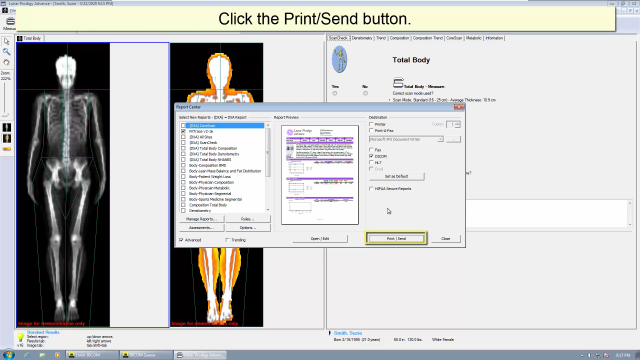Open the Composition Trend tab
This screenshot has width=640, height=360.
click(427, 38)
